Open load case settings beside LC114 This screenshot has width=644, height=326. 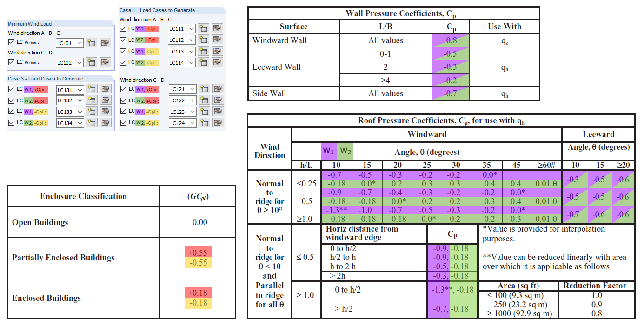click(x=217, y=62)
